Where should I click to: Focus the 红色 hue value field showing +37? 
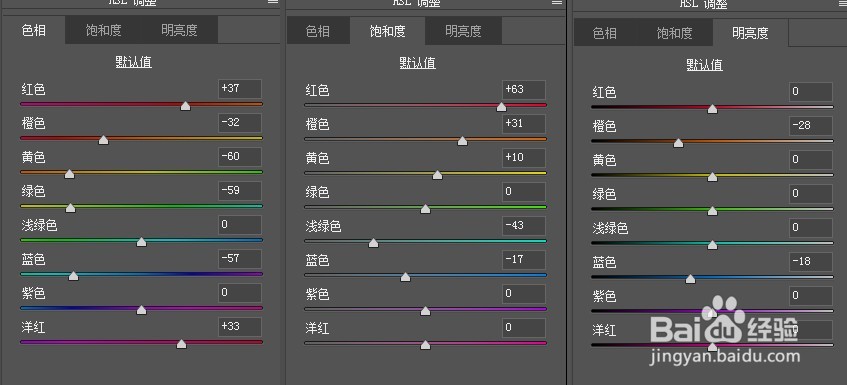point(240,89)
